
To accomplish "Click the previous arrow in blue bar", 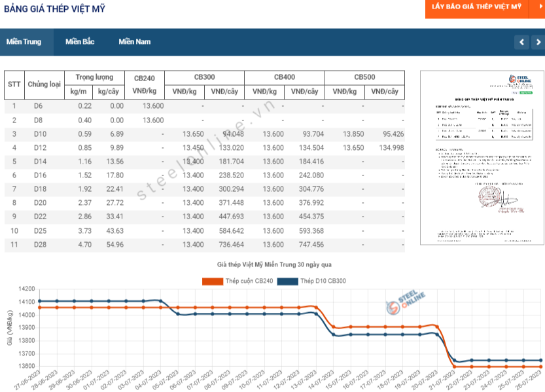I will click(521, 42).
